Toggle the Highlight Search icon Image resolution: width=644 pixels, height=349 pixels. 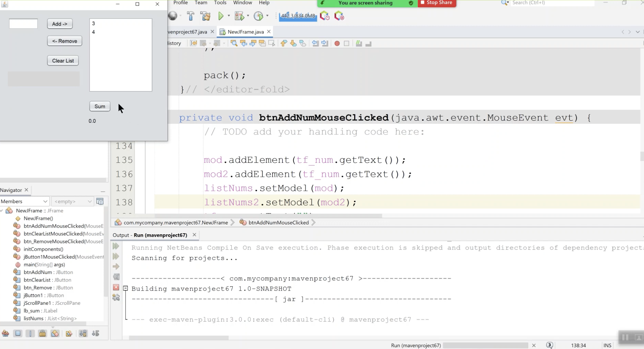(x=262, y=43)
